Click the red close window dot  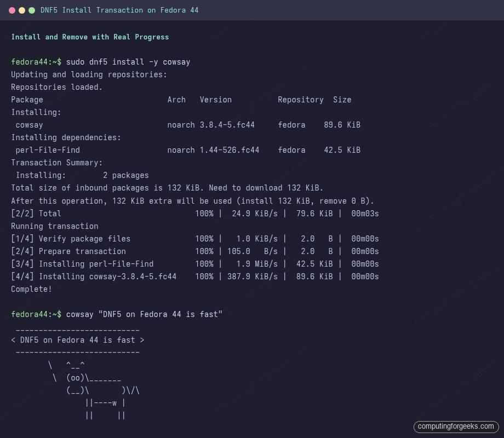click(12, 10)
